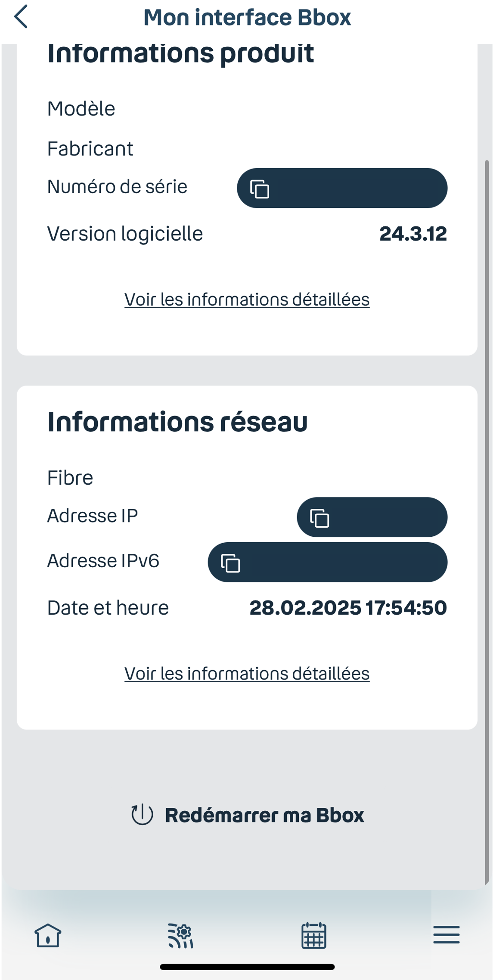Open detailed network information link
This screenshot has height=980, width=493.
pyautogui.click(x=246, y=674)
